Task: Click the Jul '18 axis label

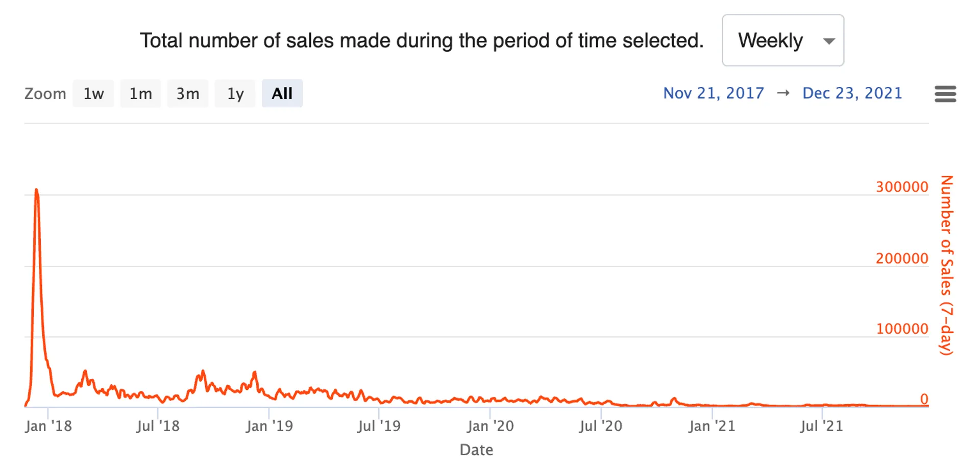Action: coord(158,426)
